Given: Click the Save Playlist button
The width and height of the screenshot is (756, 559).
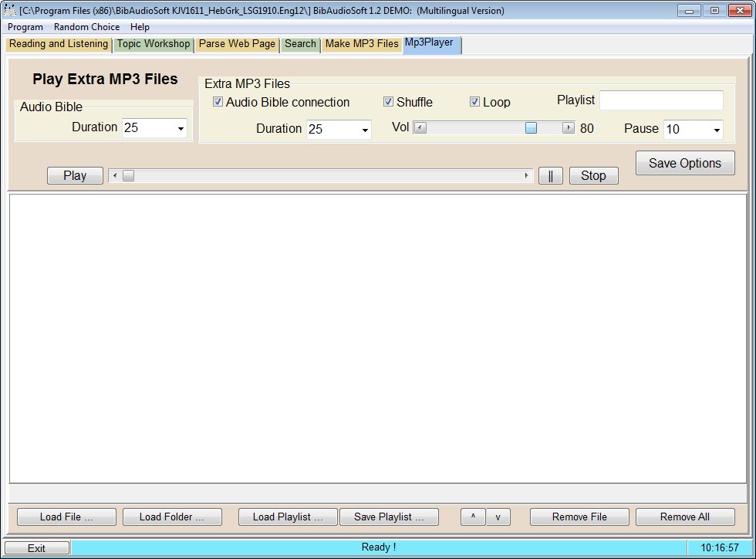Looking at the screenshot, I should (x=389, y=517).
